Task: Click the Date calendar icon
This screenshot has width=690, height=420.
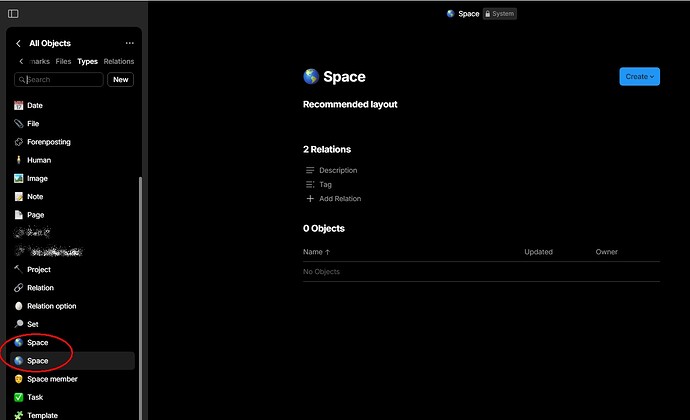Action: pos(18,105)
